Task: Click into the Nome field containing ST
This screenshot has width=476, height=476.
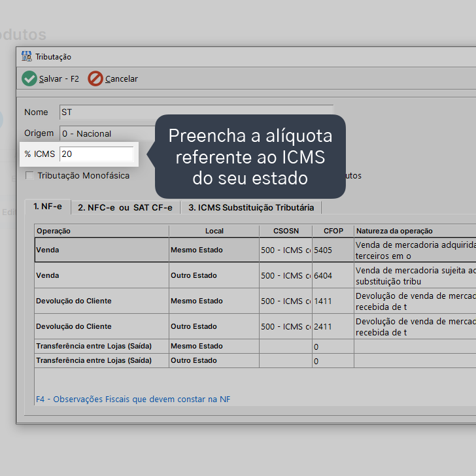Action: tap(196, 112)
